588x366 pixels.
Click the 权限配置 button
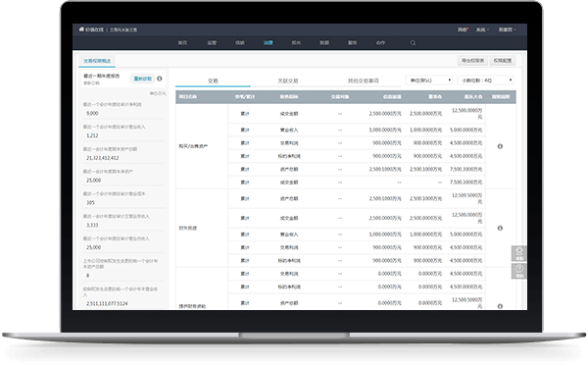coord(503,61)
